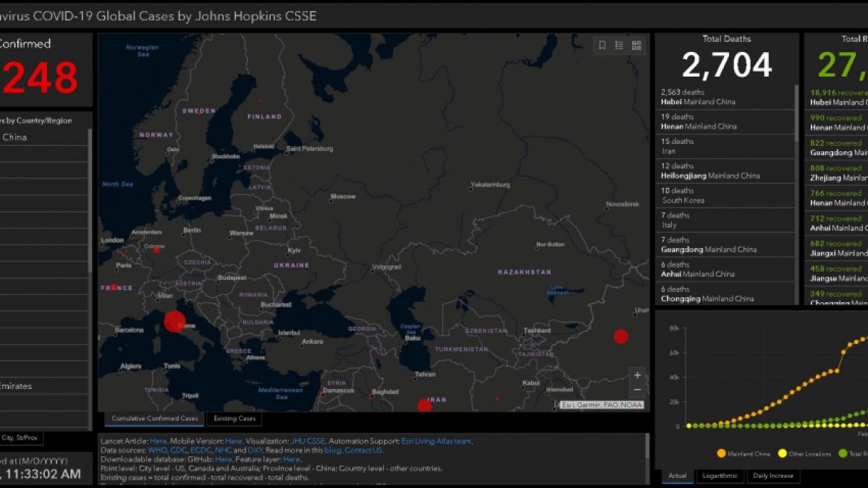The image size is (868, 488).
Task: Open the map legend list icon
Action: click(620, 46)
